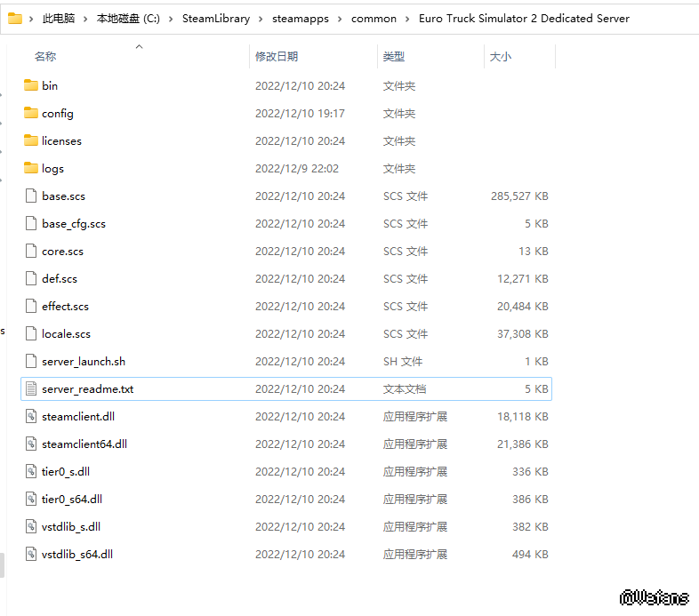
Task: Go to common breadcrumb
Action: (374, 19)
